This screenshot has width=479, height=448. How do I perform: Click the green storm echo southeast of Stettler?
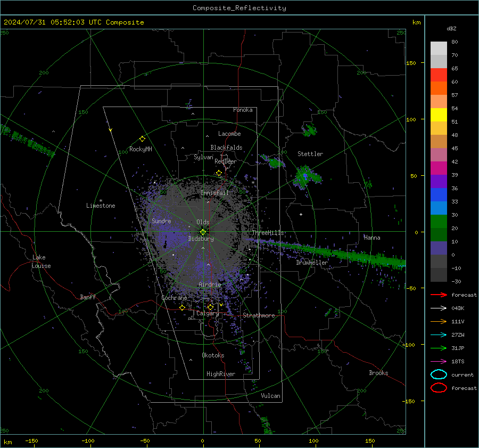[x=307, y=177]
